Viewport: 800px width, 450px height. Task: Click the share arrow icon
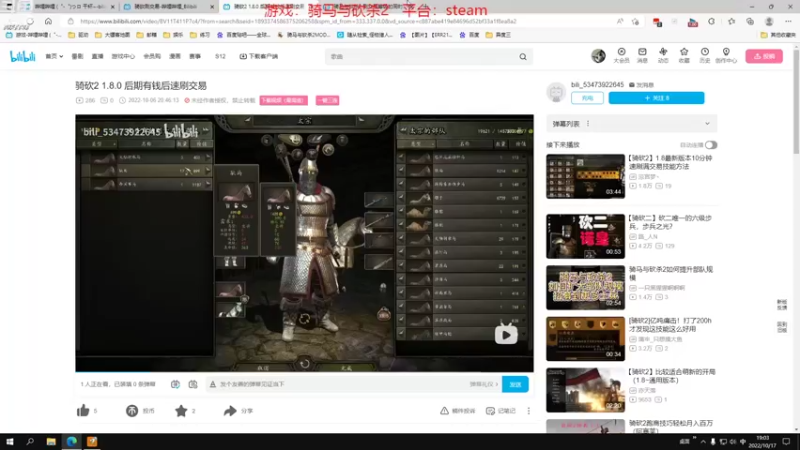(230, 410)
